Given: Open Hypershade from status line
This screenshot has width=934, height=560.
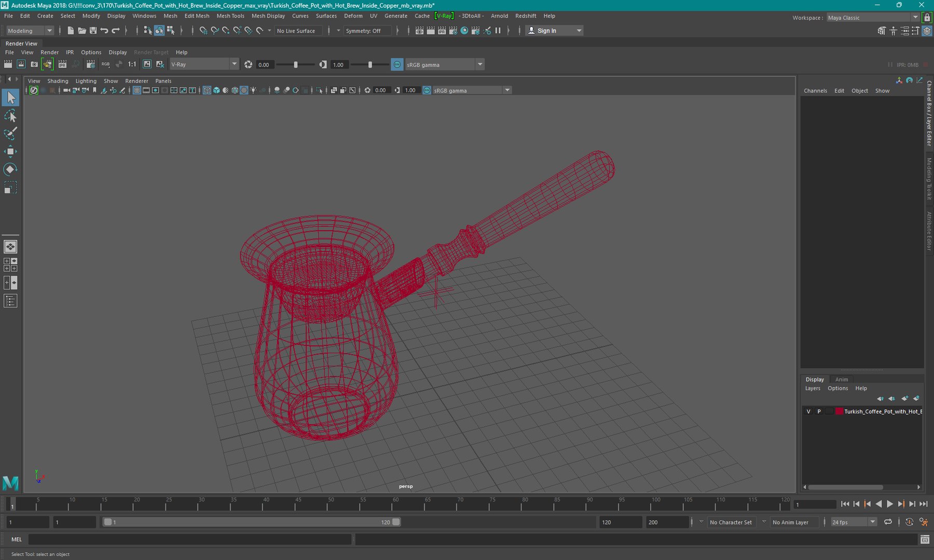Looking at the screenshot, I should (464, 31).
